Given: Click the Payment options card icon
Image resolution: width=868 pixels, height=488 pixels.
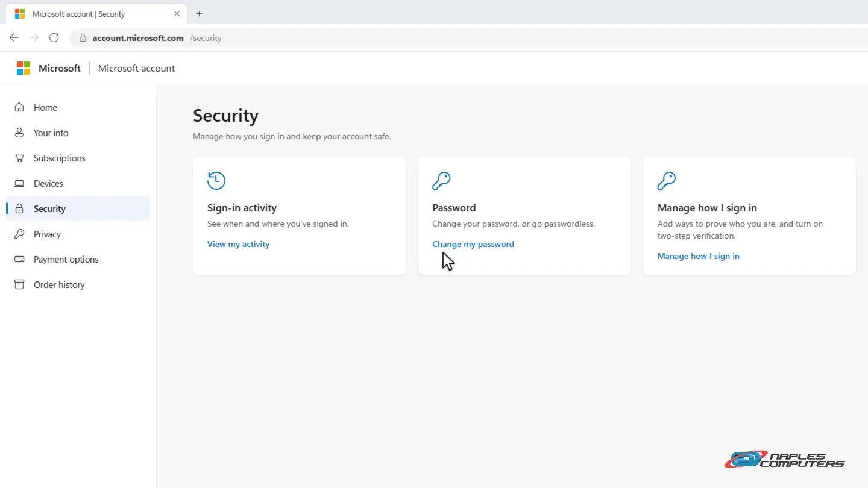Looking at the screenshot, I should [x=19, y=259].
